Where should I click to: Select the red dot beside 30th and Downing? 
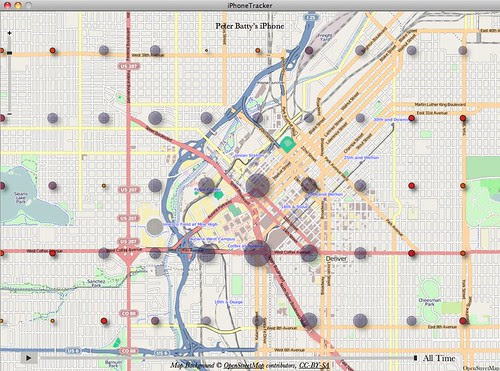[x=412, y=118]
